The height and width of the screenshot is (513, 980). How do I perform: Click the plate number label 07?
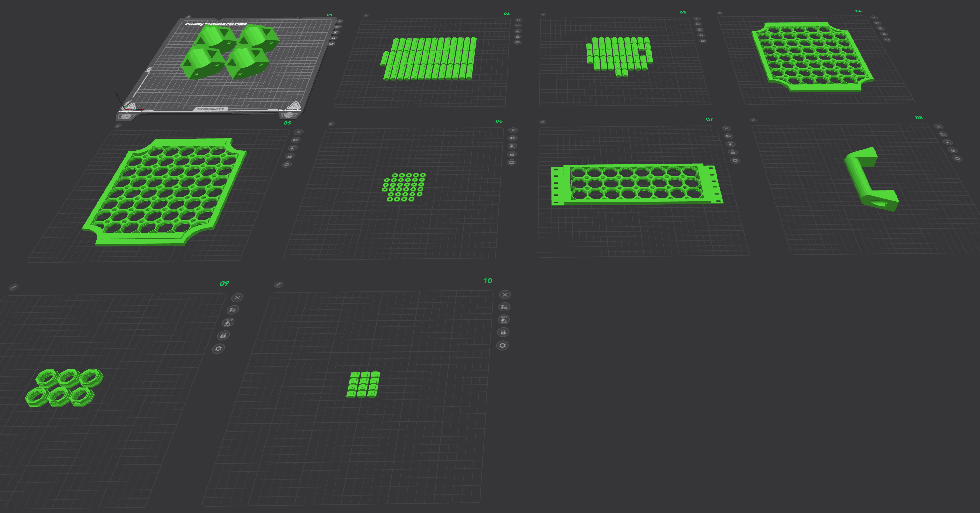(710, 119)
